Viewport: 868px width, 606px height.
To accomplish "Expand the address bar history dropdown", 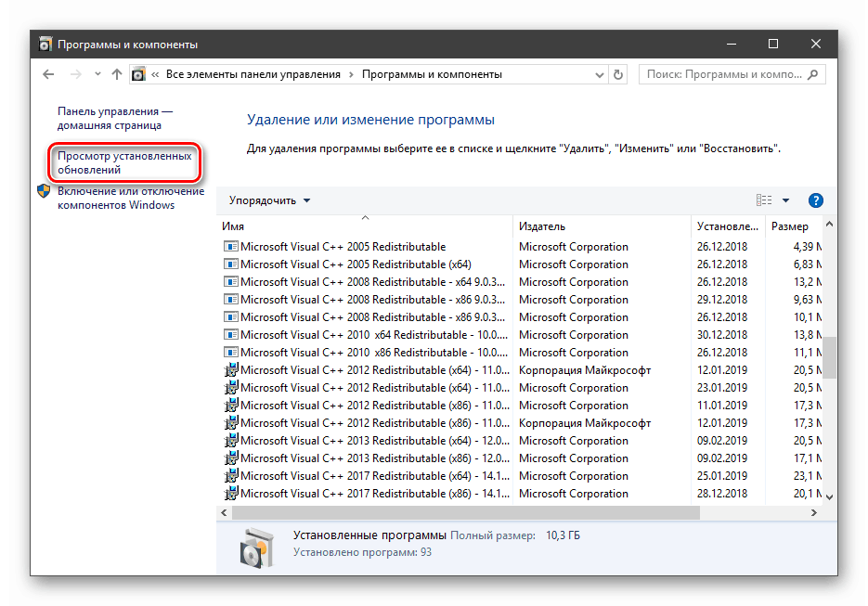I will (x=599, y=75).
